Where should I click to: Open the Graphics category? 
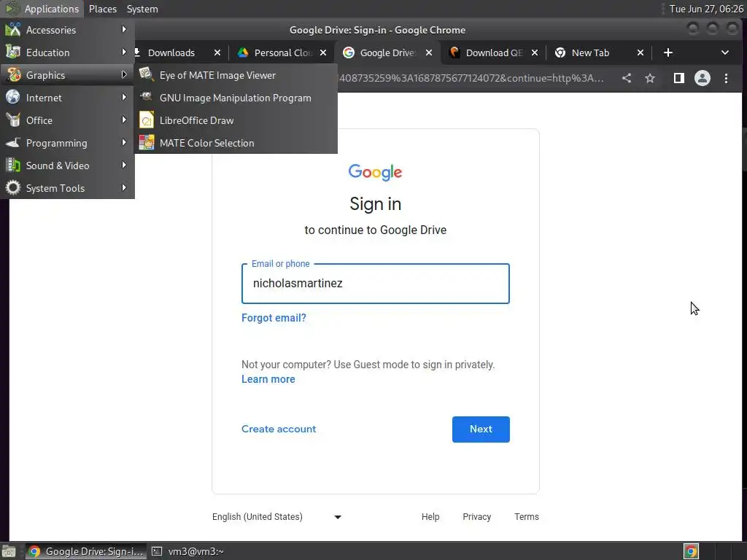point(66,75)
